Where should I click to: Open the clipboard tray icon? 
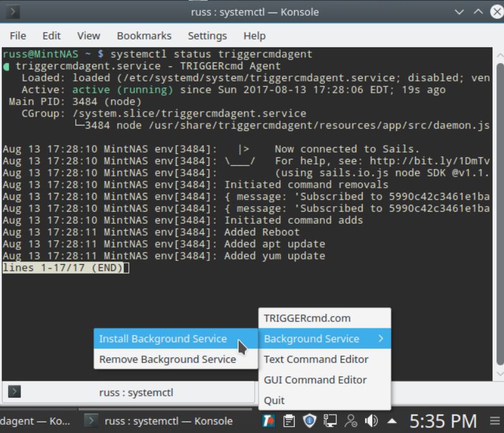pyautogui.click(x=289, y=421)
